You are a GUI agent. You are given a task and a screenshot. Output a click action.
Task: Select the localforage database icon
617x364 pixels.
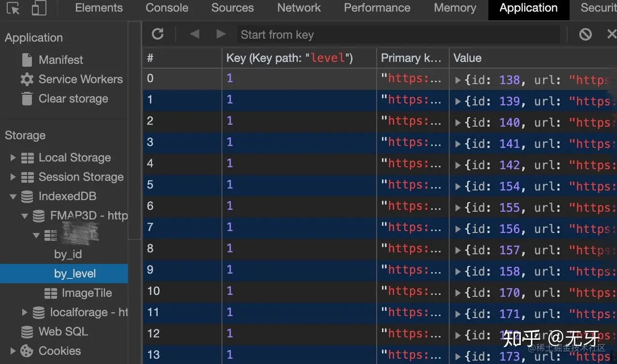click(x=39, y=312)
